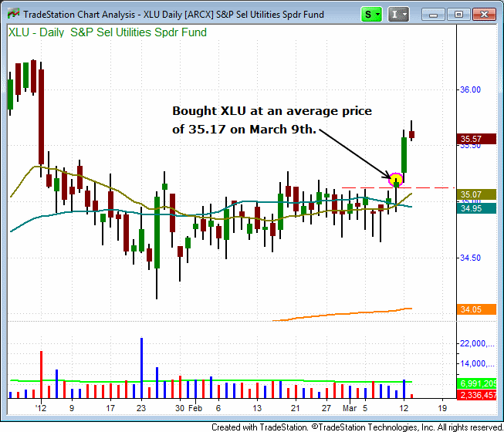Click the XLU - Daily chart title label
504x432 pixels.
pyautogui.click(x=107, y=32)
